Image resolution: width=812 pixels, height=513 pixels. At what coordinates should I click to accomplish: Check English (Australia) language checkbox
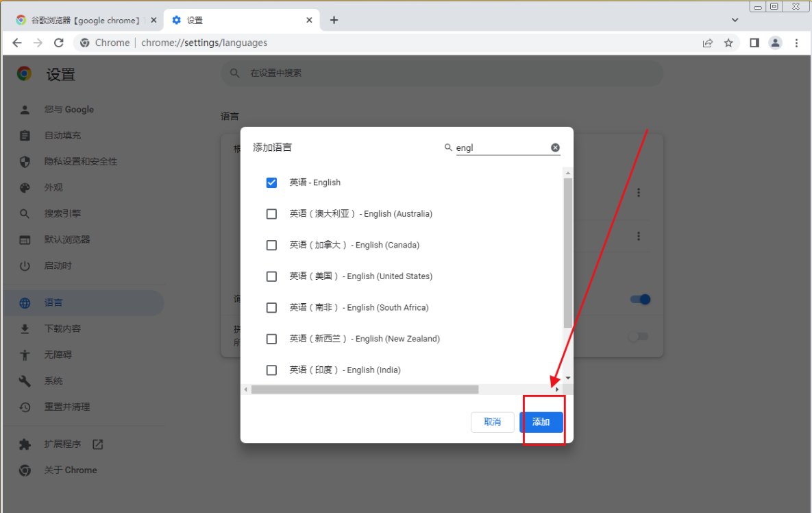click(271, 214)
